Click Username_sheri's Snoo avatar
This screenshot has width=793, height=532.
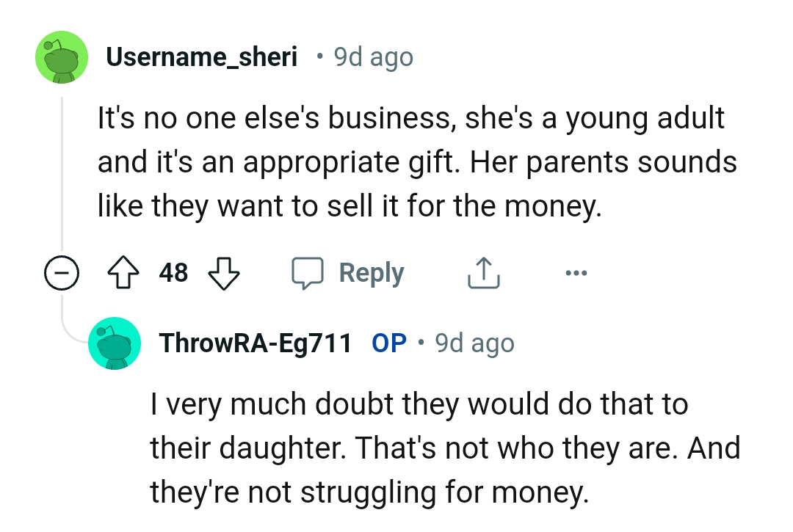tap(62, 57)
